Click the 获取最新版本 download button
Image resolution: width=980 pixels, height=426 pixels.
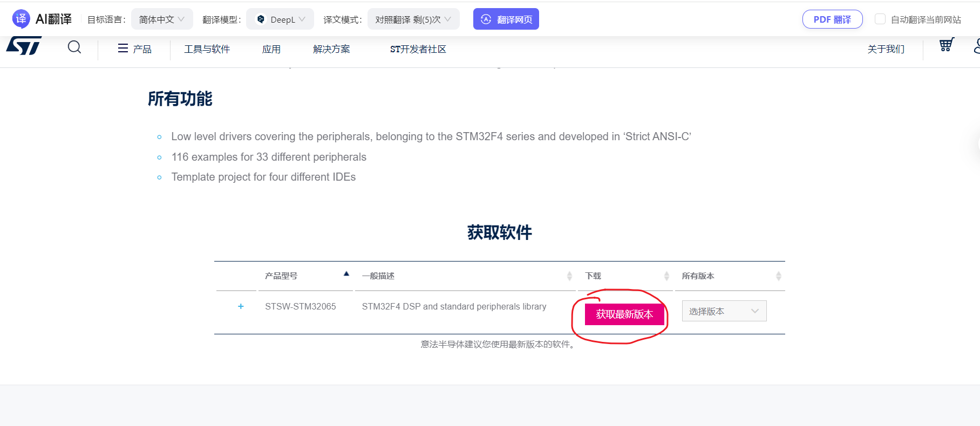pos(624,314)
